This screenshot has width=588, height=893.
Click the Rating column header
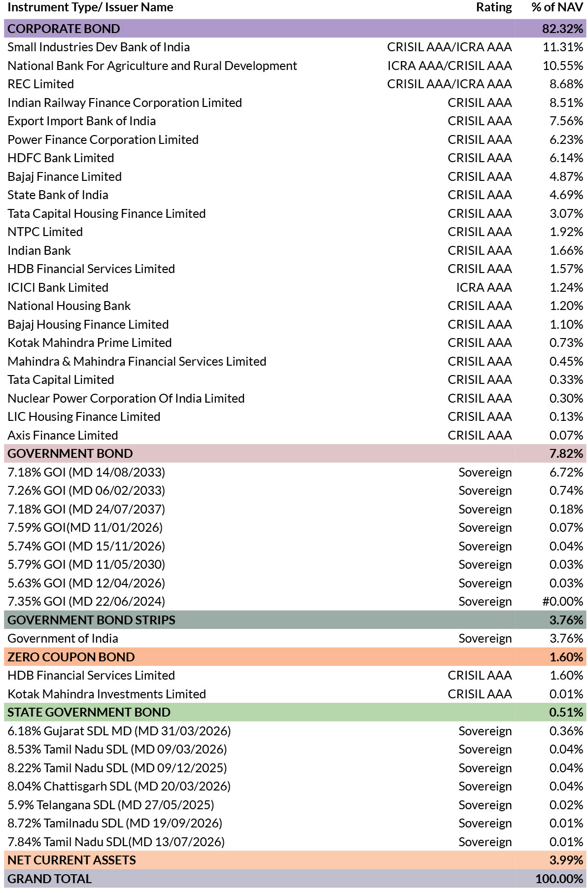coord(494,7)
